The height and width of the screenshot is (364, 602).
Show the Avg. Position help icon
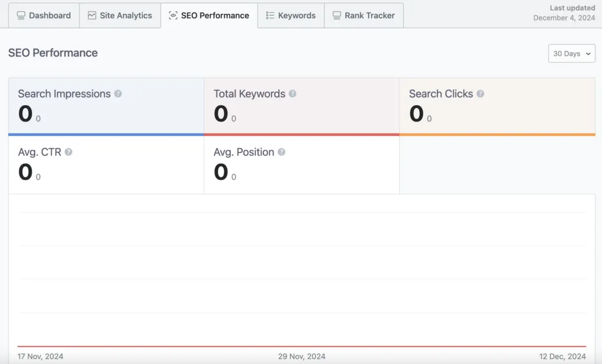point(282,152)
